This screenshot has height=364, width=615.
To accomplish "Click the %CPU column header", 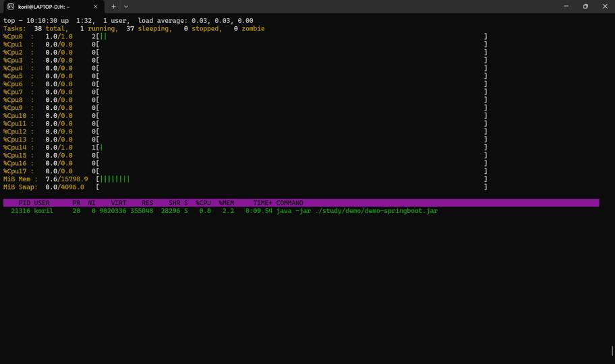I will pyautogui.click(x=203, y=203).
